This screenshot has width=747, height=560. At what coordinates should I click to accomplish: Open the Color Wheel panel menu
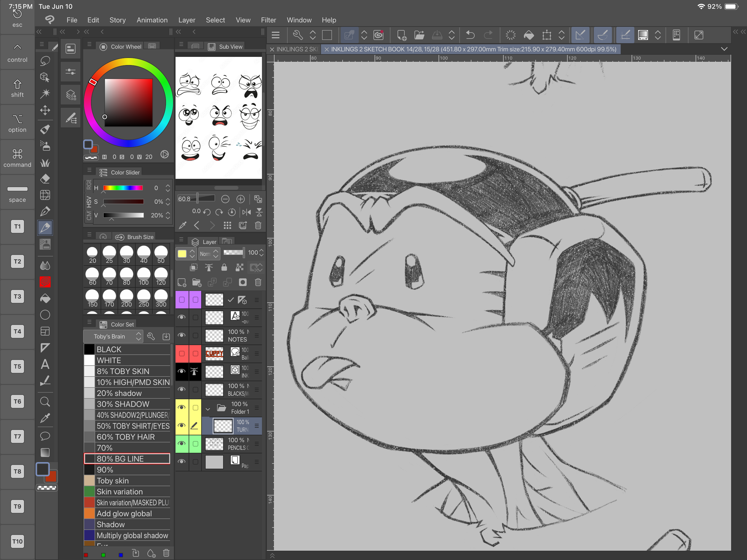89,44
